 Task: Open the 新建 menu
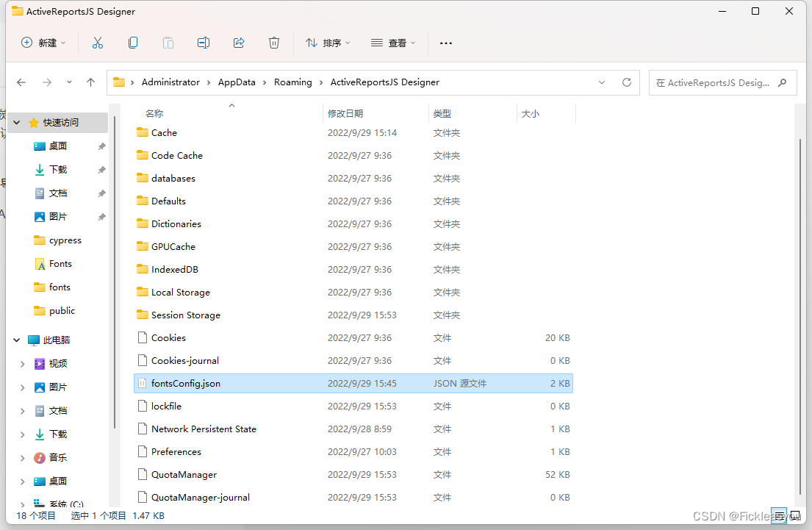43,43
